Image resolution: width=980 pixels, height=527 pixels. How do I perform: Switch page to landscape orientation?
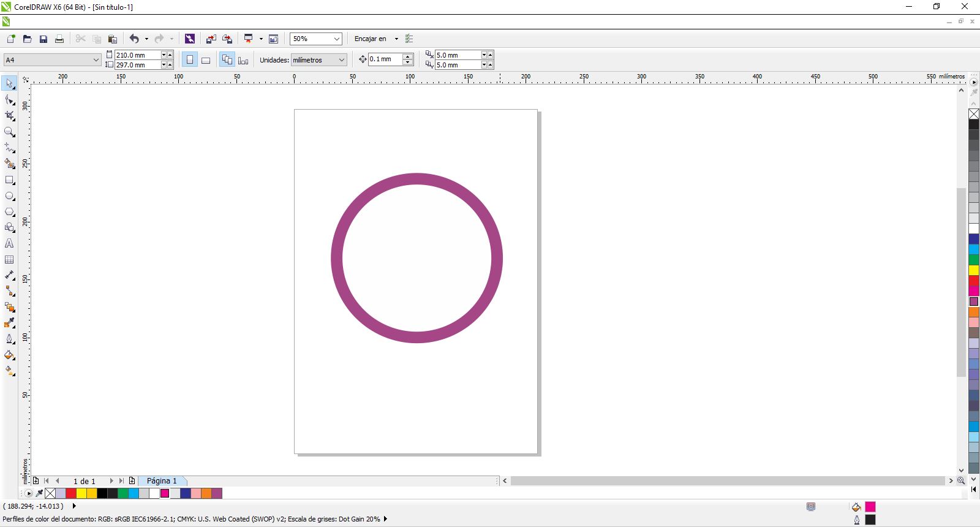point(206,60)
